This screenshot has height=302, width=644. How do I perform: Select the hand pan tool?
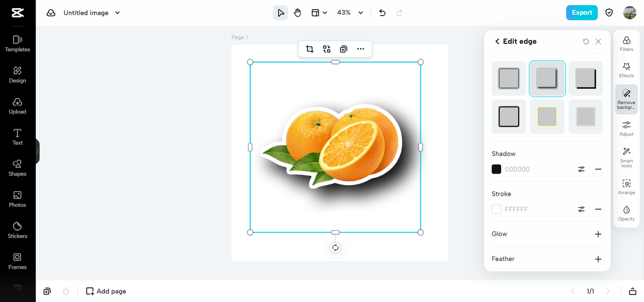click(297, 13)
